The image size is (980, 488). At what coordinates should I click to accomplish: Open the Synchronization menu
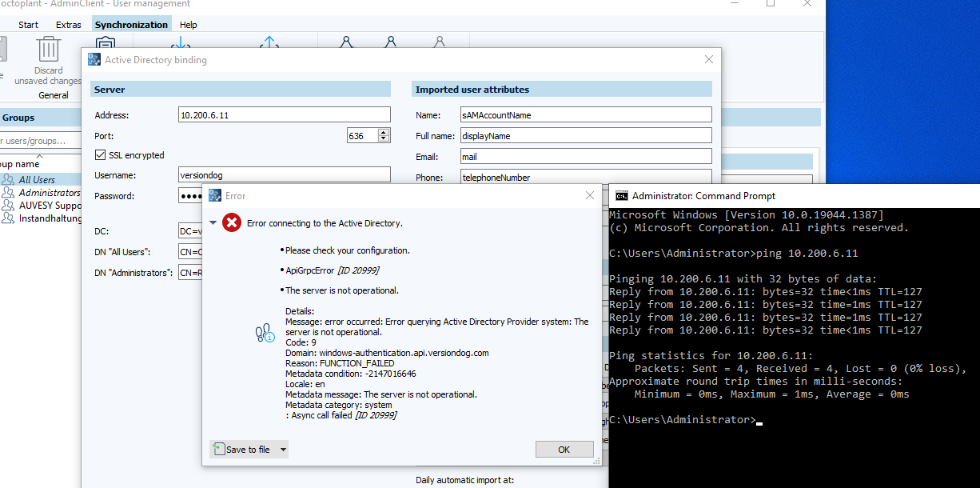click(x=131, y=24)
